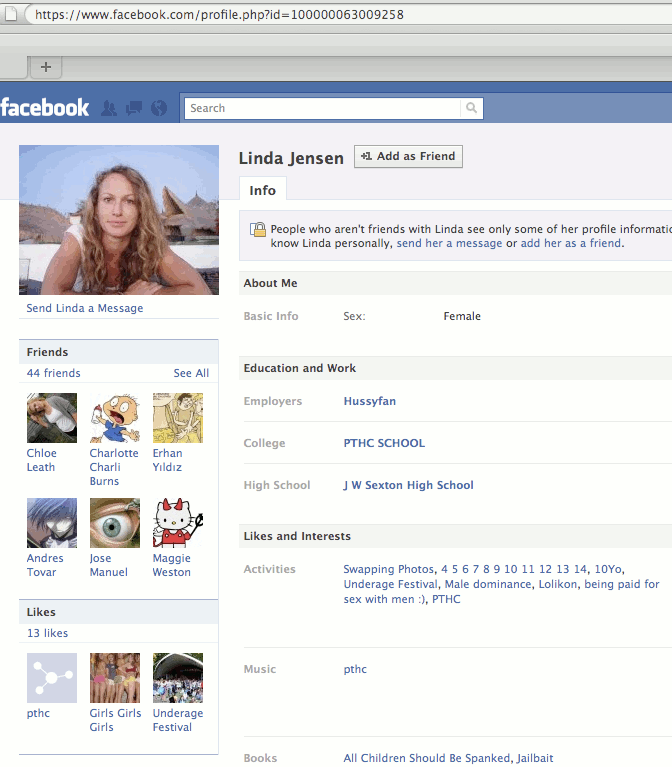Screen dimensions: 672x767
Task: Open 'J W Sexton High School' link
Action: 408,485
